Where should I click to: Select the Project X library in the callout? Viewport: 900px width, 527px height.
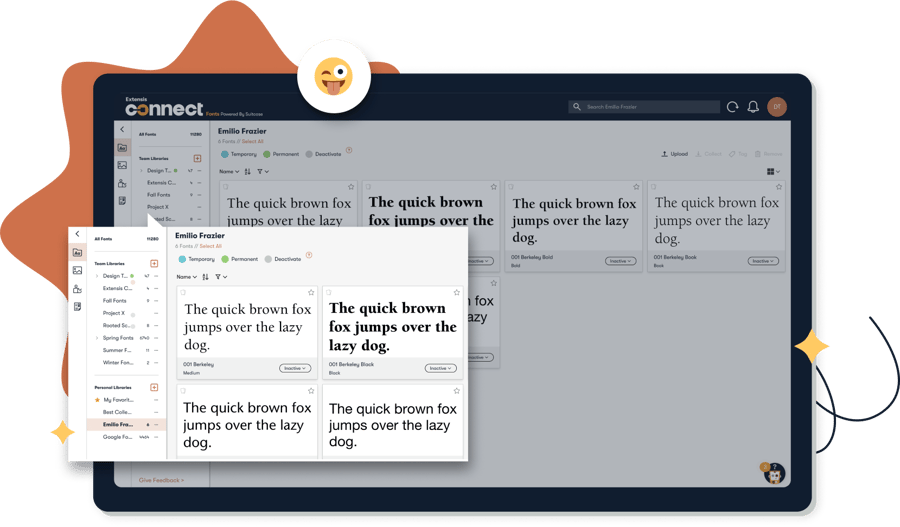click(114, 313)
